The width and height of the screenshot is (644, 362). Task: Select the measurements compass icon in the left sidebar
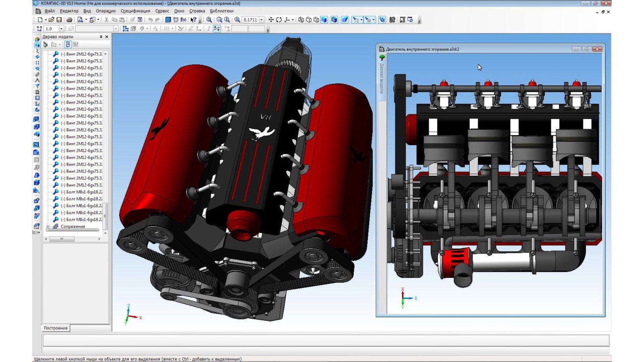[37, 80]
